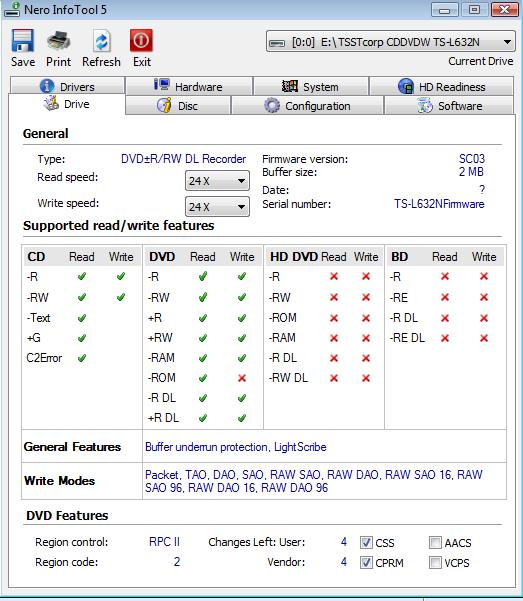Viewport: 523px width, 601px height.
Task: Switch to the HD Readiness tab
Action: pos(441,86)
